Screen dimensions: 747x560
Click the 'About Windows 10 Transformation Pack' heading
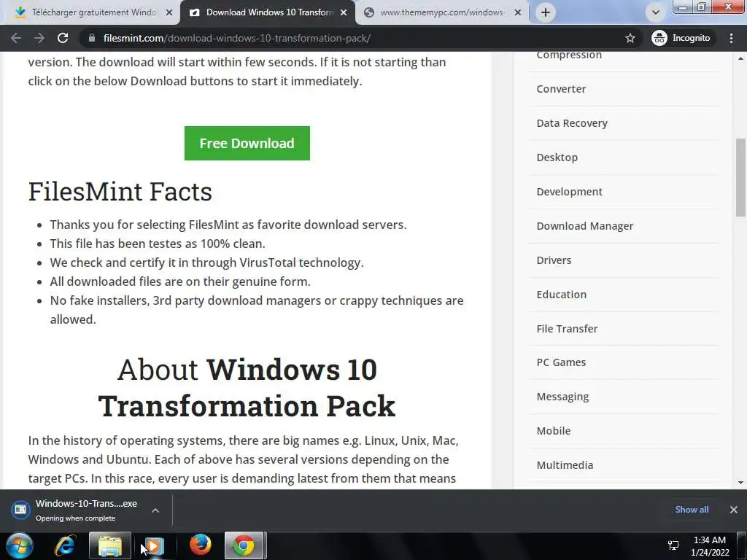click(247, 388)
